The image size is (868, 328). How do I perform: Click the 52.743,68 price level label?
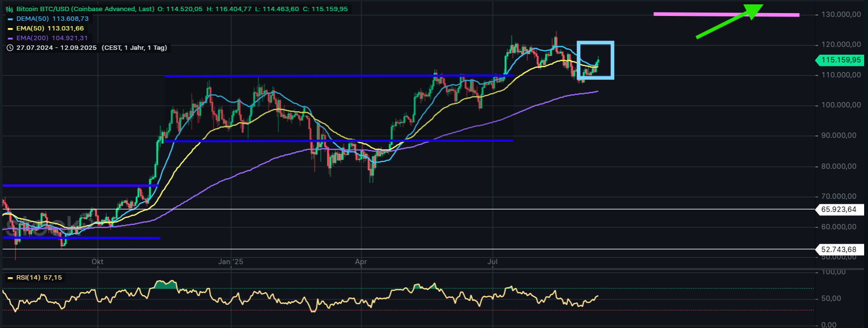point(839,250)
